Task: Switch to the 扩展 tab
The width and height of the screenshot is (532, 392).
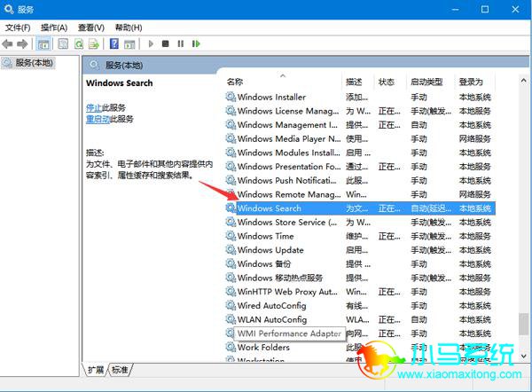Action: (96, 370)
